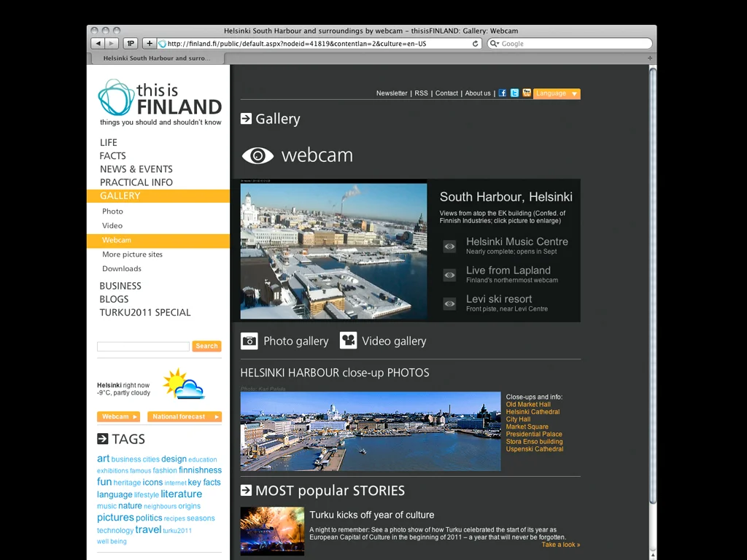
Task: Open 1Password toolbar button
Action: pyautogui.click(x=130, y=43)
